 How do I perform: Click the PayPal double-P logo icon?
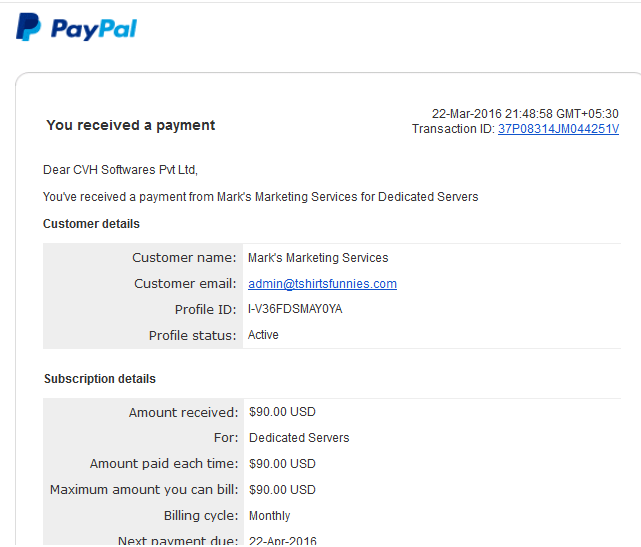28,28
